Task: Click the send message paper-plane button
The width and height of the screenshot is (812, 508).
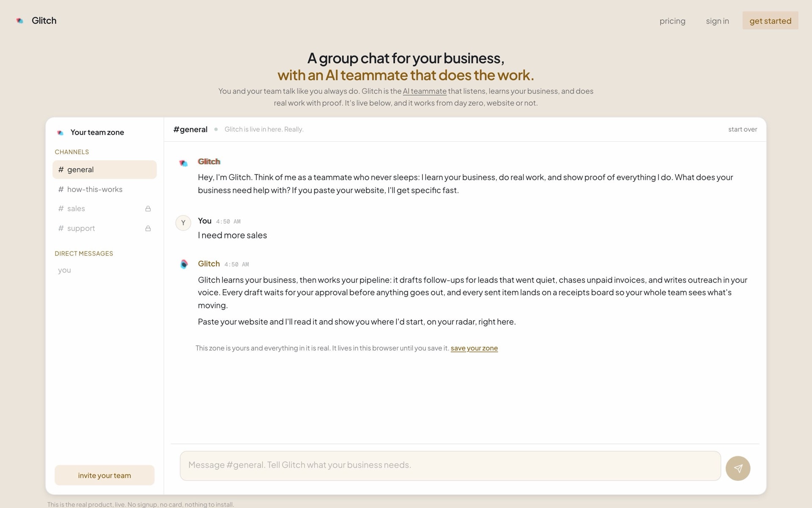Action: point(738,468)
